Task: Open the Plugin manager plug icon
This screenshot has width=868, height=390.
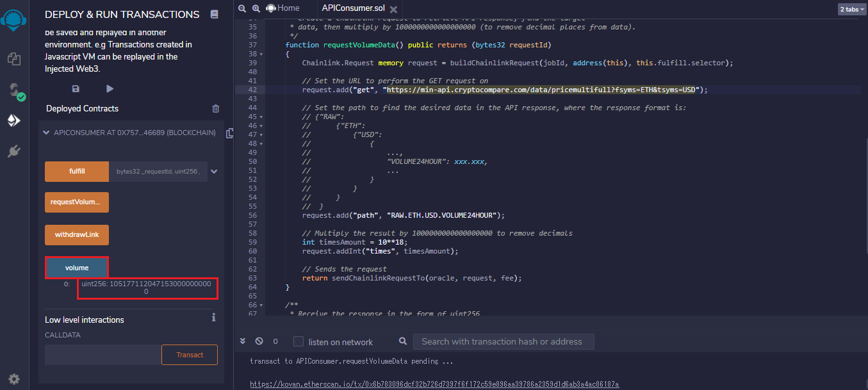Action: (x=13, y=151)
